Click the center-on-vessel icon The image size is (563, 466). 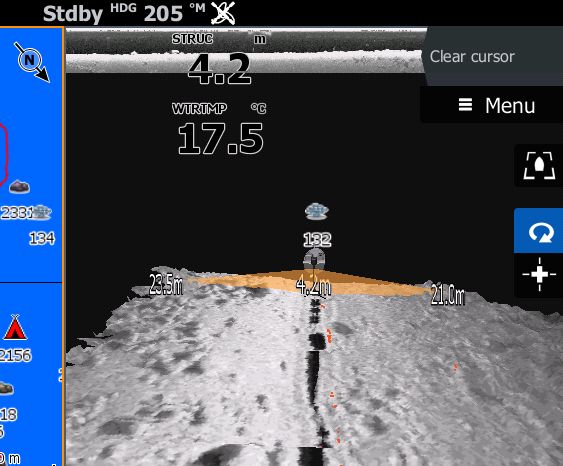(539, 165)
